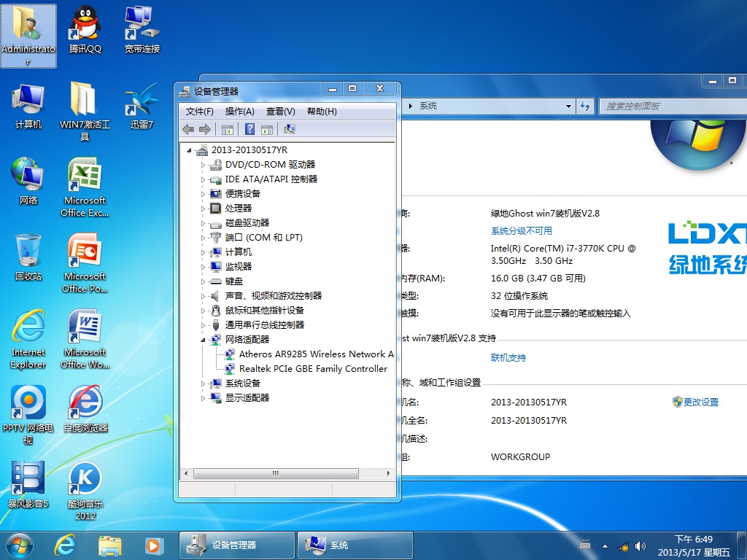Expand the 显示适配器 node
This screenshot has height=560, width=747.
tap(203, 398)
